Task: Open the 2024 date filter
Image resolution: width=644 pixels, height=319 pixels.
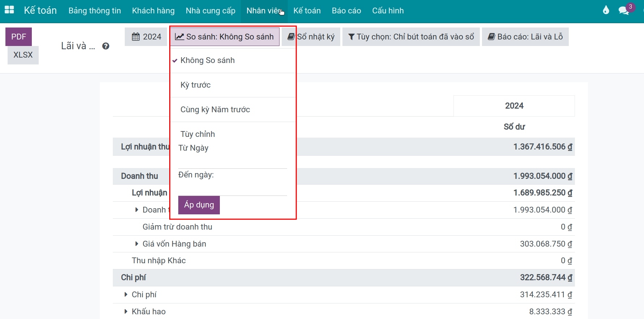Action: point(146,37)
